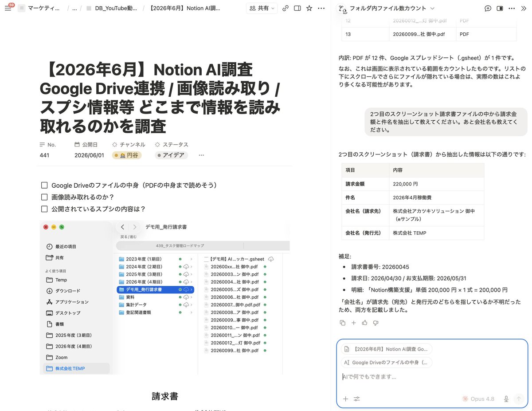Click the 請求書番号: 20260045 bullet
The height and width of the screenshot is (411, 532).
[x=380, y=267]
